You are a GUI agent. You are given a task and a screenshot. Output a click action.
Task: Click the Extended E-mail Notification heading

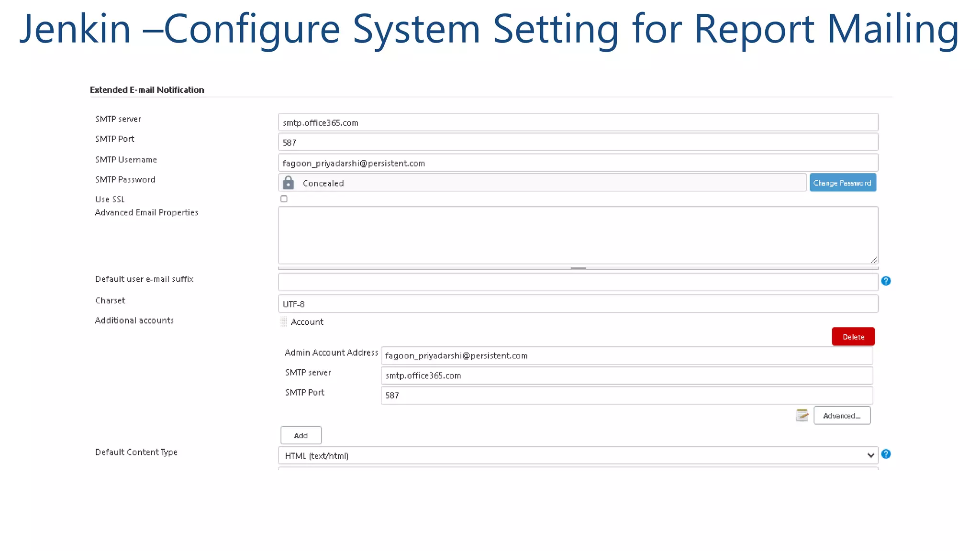pos(147,90)
